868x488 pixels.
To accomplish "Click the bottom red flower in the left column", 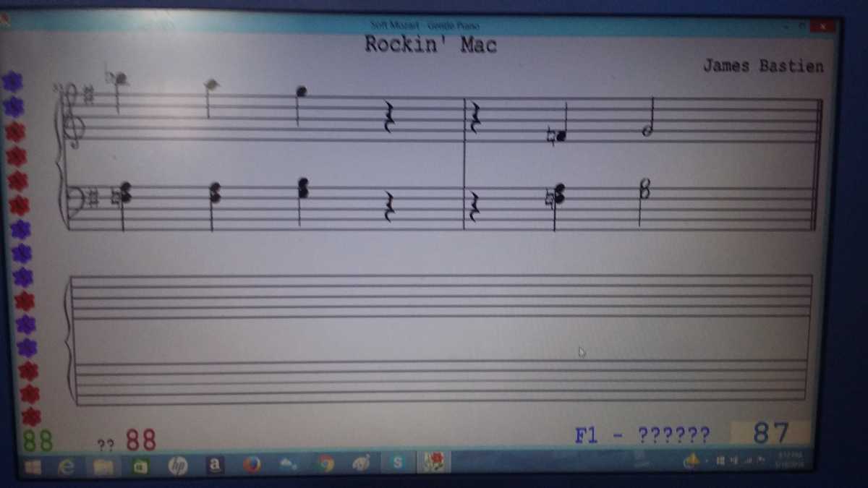I will pyautogui.click(x=31, y=417).
